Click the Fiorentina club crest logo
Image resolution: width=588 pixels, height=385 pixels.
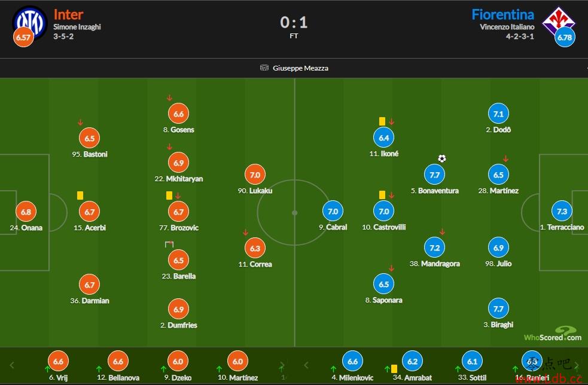558,21
